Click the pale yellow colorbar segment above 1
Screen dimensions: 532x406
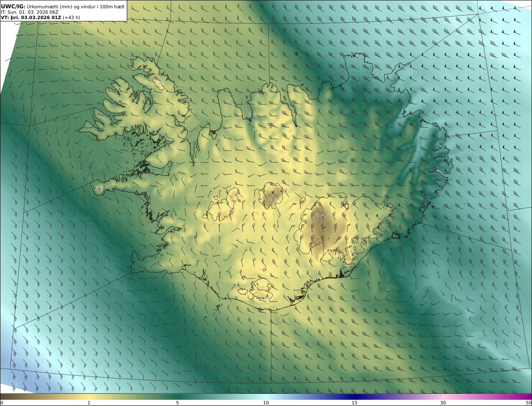coord(89,396)
